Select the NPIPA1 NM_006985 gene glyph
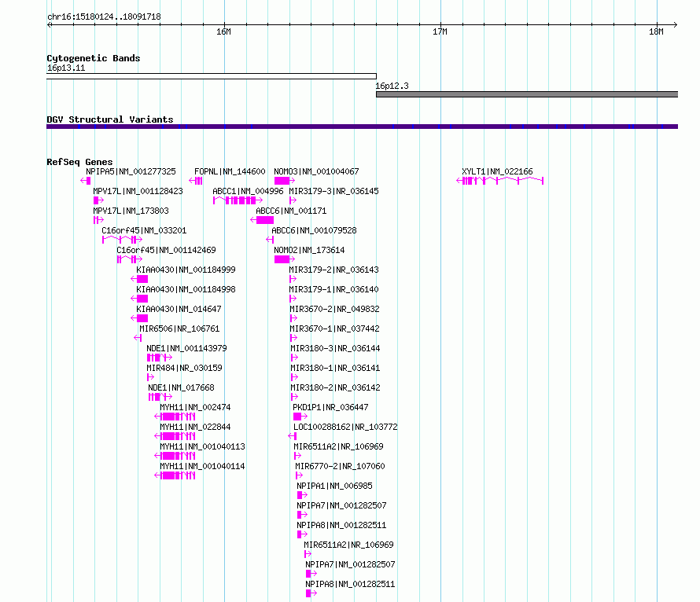Screen dimensions: 700x602 302,494
